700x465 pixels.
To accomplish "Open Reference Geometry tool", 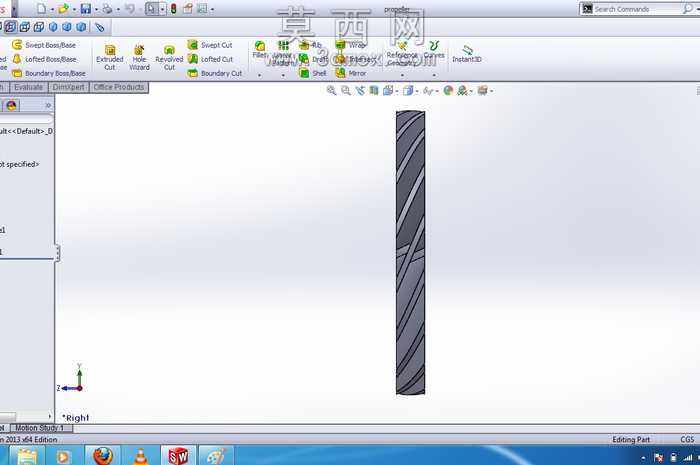I will 402,53.
